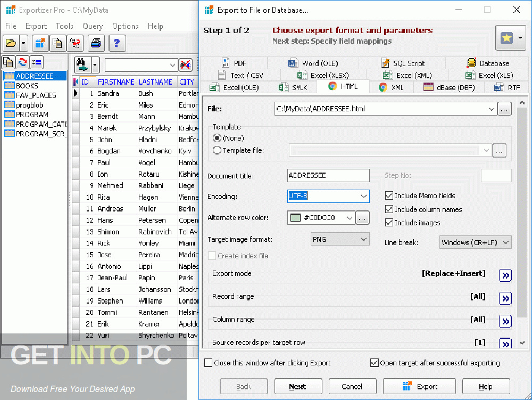Click the export dialog vertical scrollbar
This screenshot has height=400, width=532.
[522, 213]
